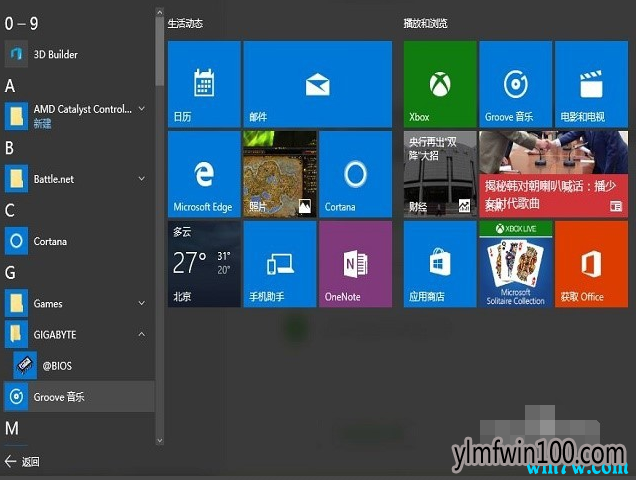Launch the @BIOS chip icon
The width and height of the screenshot is (636, 480).
(25, 365)
